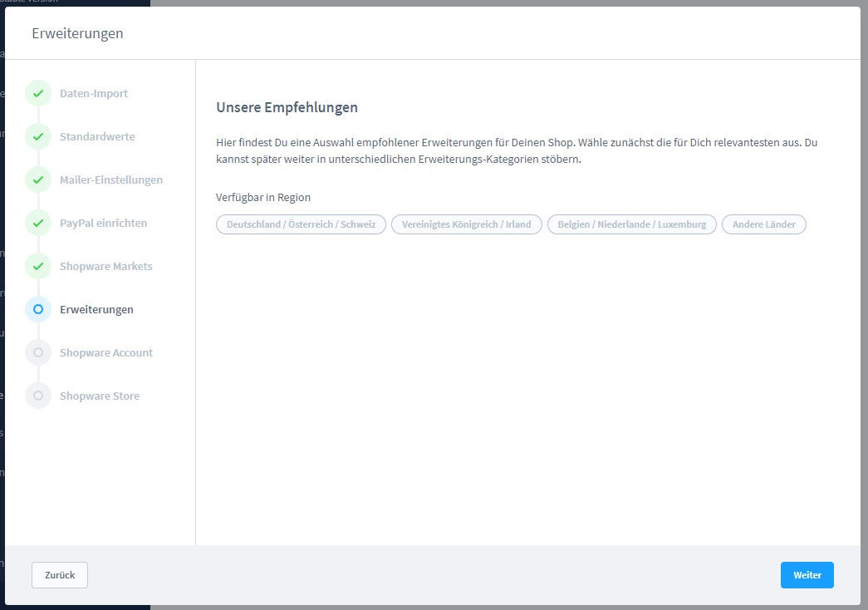Select the Vereinigtes Königreich / Irland region
Viewport: 868px width, 610px height.
coord(466,224)
